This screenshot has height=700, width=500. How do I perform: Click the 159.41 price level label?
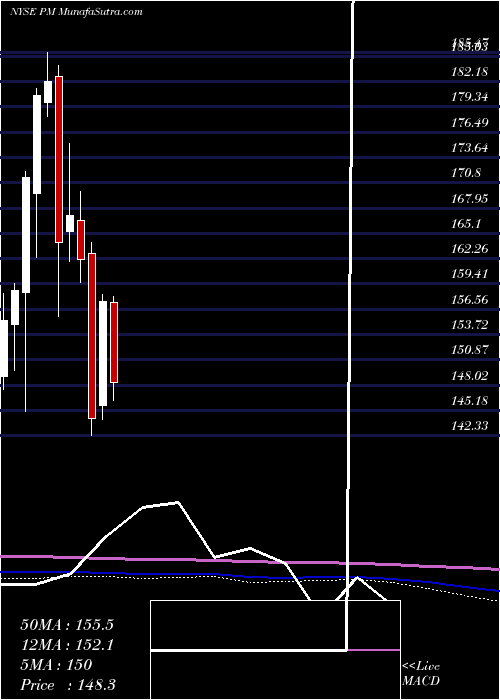tap(470, 274)
